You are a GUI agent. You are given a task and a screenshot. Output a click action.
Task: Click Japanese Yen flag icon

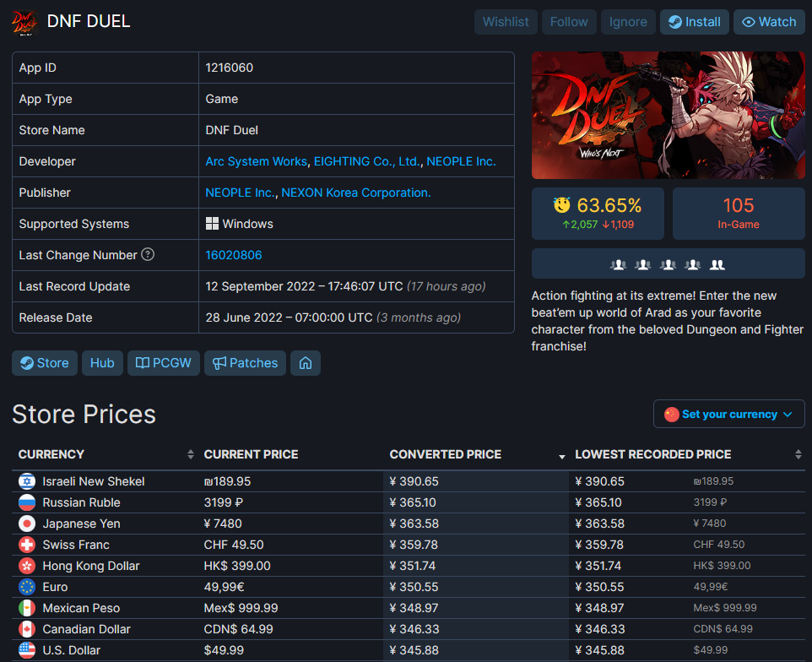[27, 524]
